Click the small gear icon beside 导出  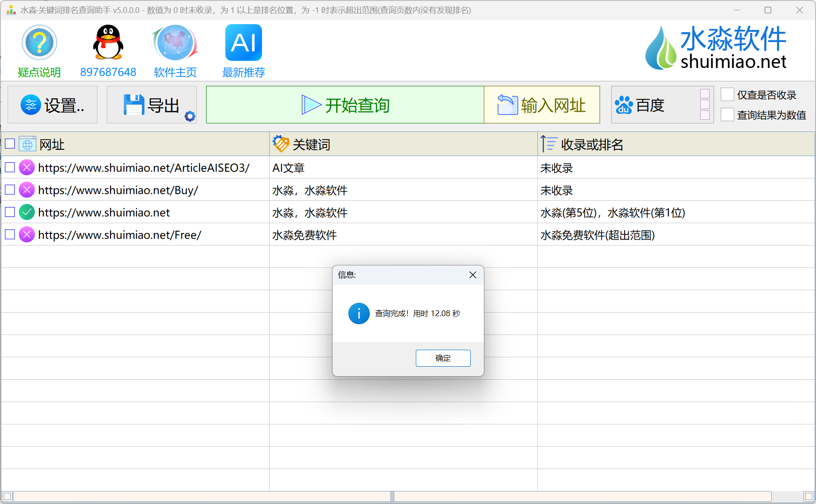tap(190, 116)
